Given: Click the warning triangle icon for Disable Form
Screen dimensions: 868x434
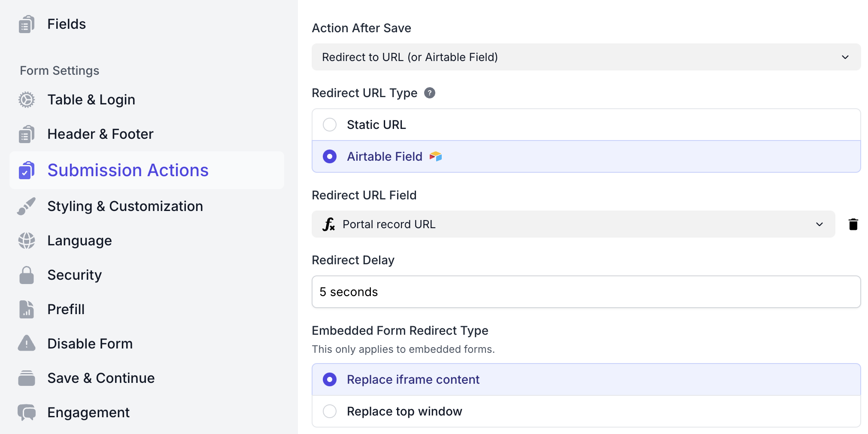Looking at the screenshot, I should (x=27, y=344).
